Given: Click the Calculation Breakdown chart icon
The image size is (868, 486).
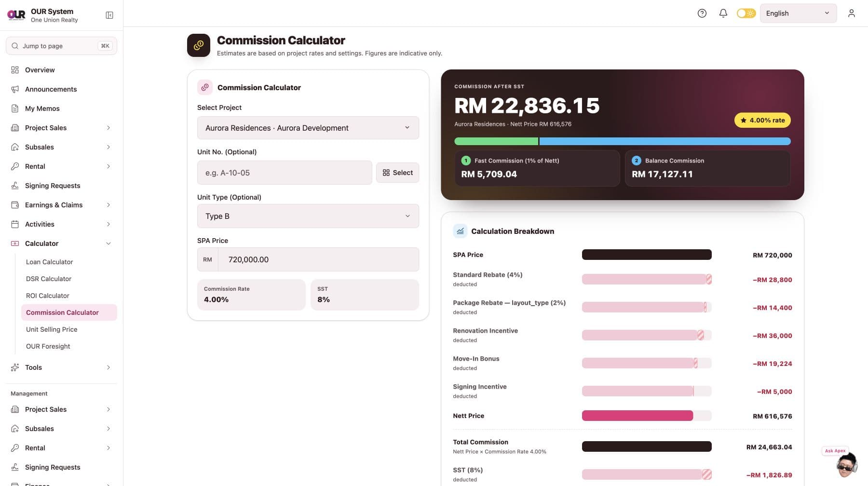Looking at the screenshot, I should pyautogui.click(x=460, y=231).
